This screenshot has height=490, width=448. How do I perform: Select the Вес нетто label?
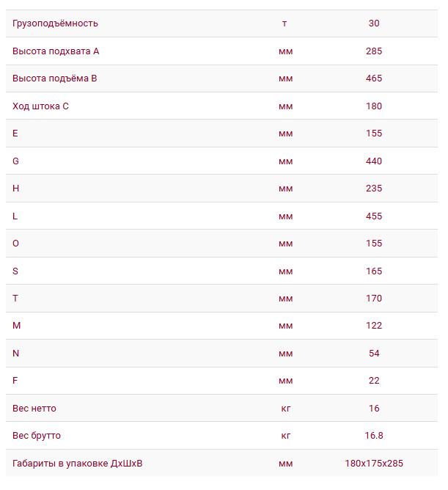point(34,409)
